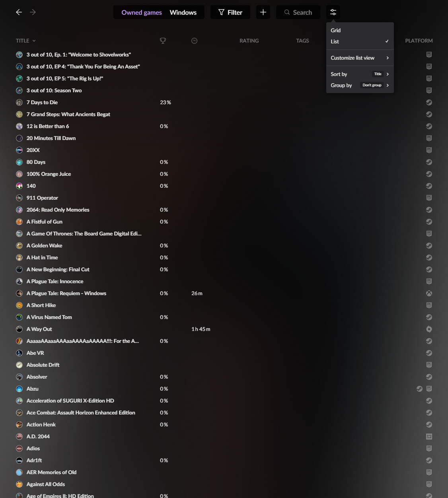Open "12 is Better than 6"
This screenshot has height=498, width=448.
click(48, 126)
